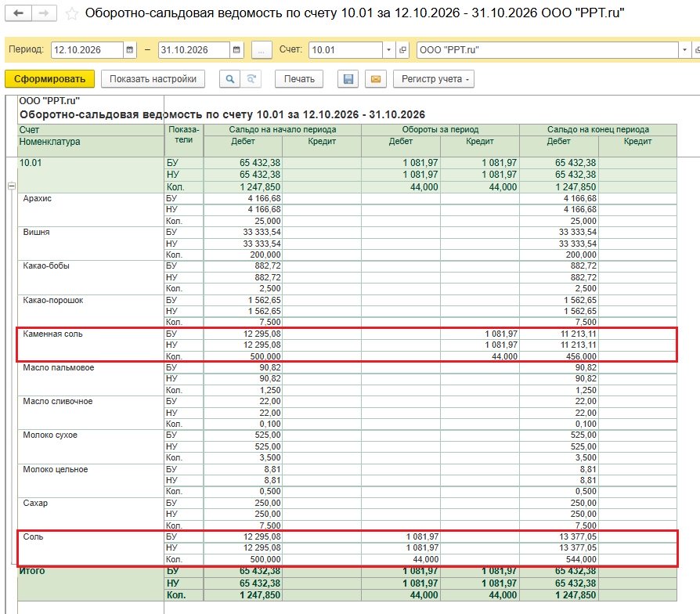Go back with the left arrow button
Image resolution: width=700 pixels, height=614 pixels.
(18, 13)
